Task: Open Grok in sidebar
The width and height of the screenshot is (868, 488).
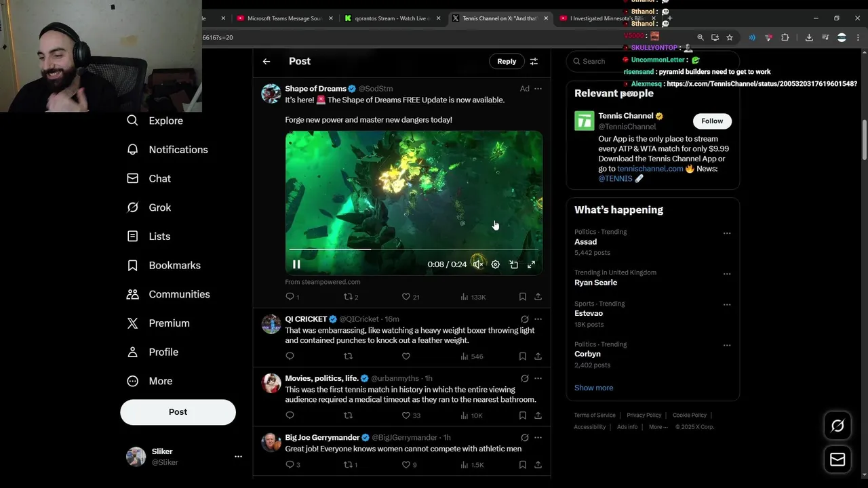Action: 149,207
